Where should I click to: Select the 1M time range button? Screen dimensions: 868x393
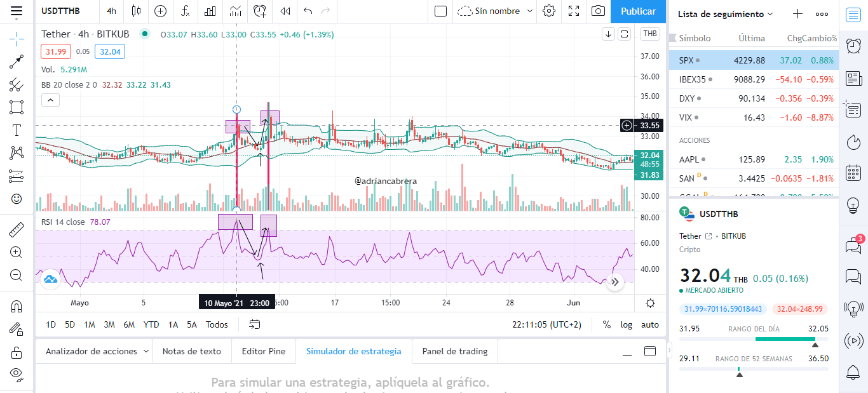tap(90, 324)
